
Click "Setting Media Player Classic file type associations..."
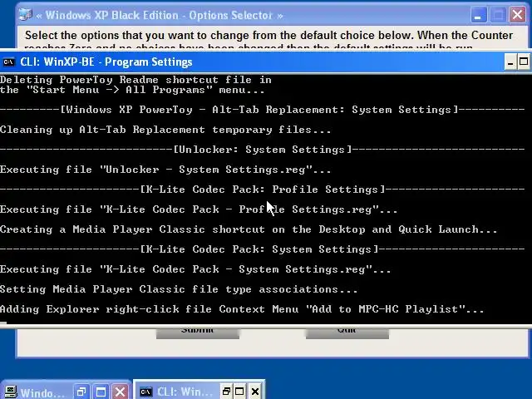(179, 289)
